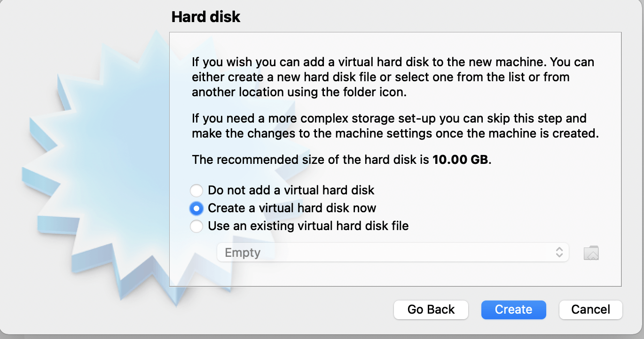Click the "Hard disk" heading
Image resolution: width=644 pixels, height=339 pixels.
click(206, 17)
